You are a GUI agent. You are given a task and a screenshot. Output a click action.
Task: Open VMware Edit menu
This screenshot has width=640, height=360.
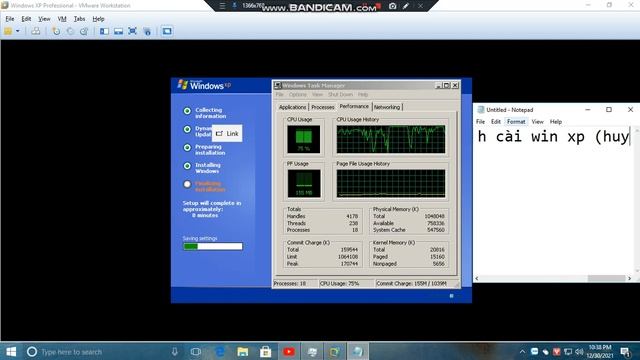click(26, 19)
